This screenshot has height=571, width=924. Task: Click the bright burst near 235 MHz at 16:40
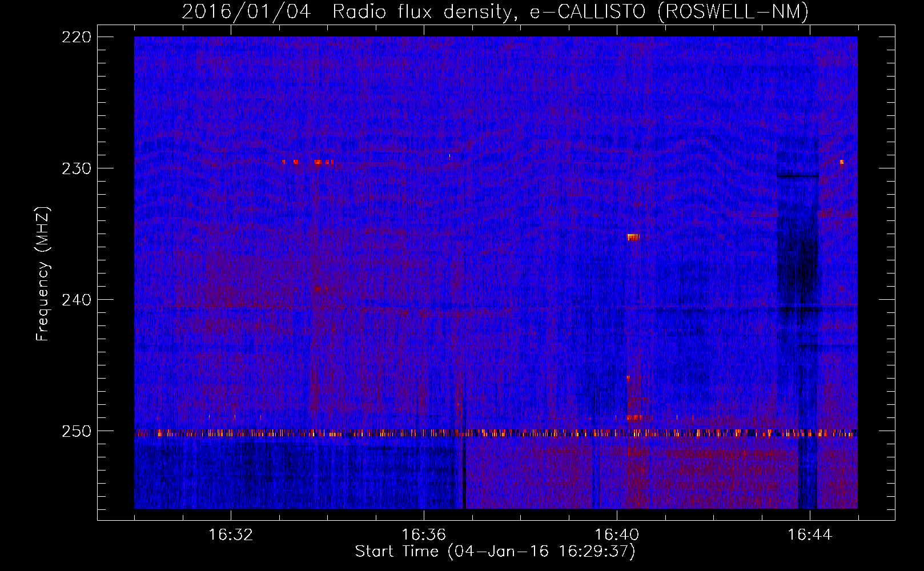point(633,237)
